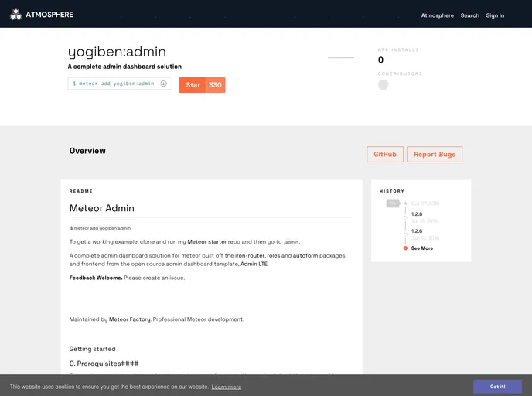Click the Overview heading
This screenshot has width=532, height=396.
[87, 151]
